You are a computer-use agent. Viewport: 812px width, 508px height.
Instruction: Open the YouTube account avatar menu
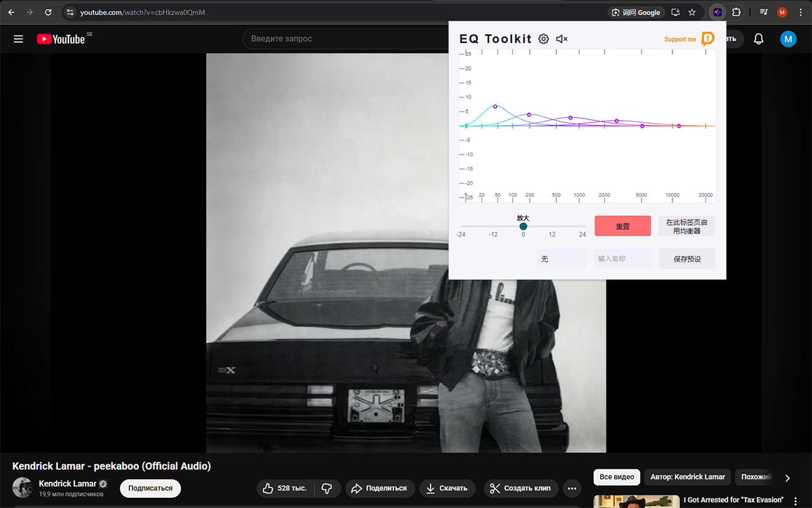[x=788, y=39]
